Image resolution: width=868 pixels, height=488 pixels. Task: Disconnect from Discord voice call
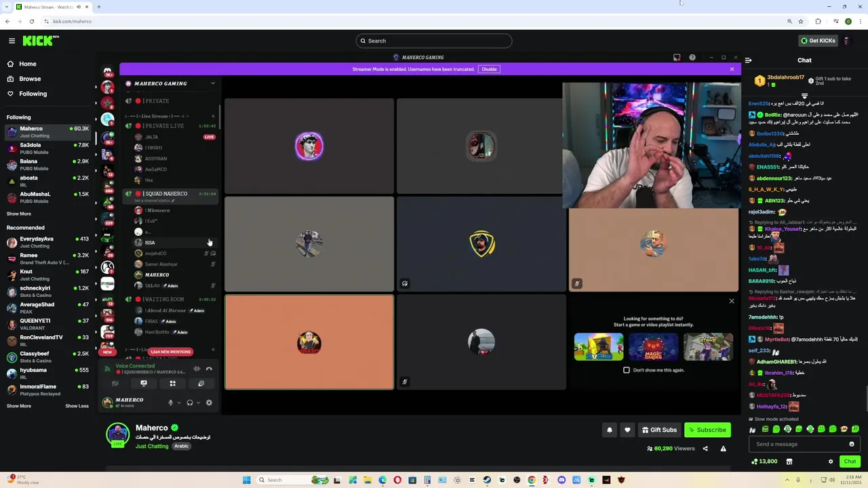tap(209, 369)
